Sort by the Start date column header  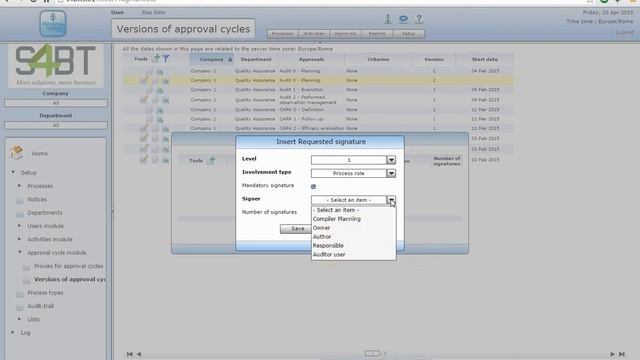[x=484, y=59]
